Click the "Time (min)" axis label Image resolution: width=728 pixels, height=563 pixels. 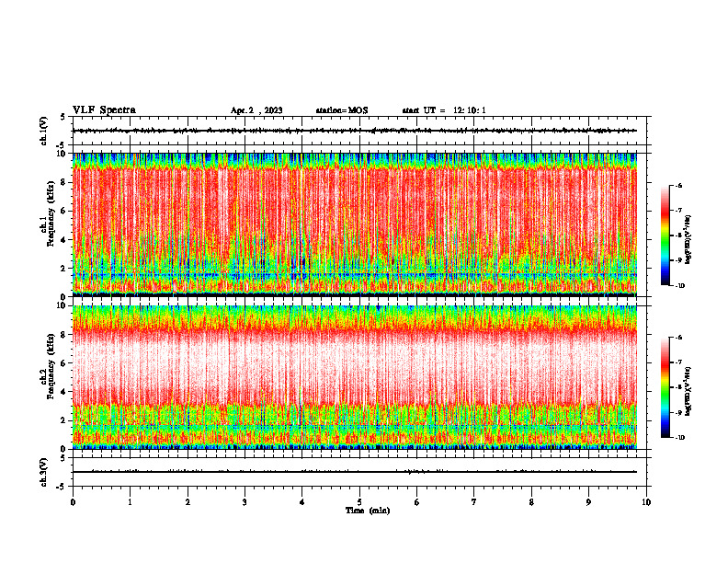(x=368, y=511)
